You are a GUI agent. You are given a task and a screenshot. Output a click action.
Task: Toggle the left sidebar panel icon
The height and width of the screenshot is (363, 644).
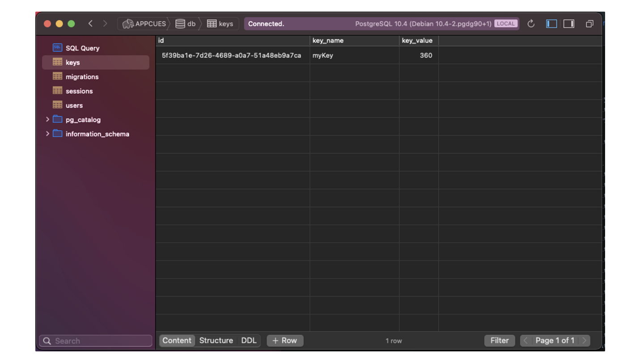pyautogui.click(x=551, y=24)
